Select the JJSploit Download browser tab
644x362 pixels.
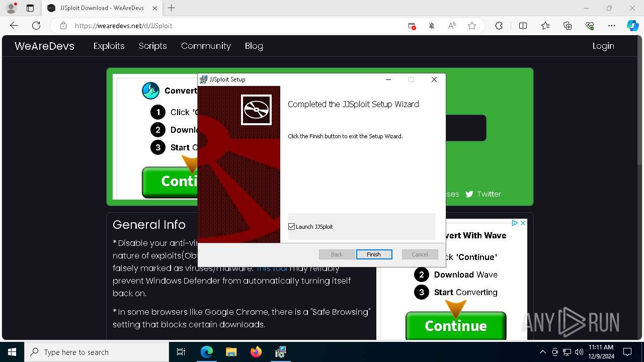pyautogui.click(x=102, y=8)
